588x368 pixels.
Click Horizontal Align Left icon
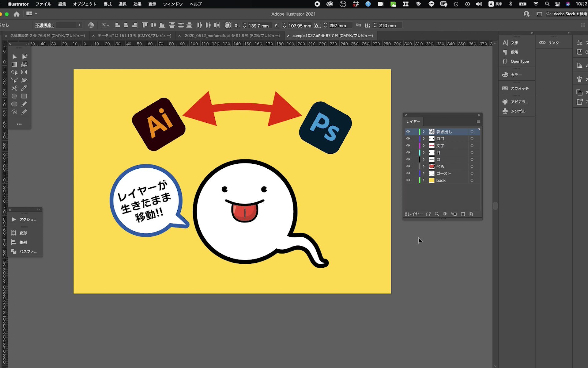coord(117,25)
